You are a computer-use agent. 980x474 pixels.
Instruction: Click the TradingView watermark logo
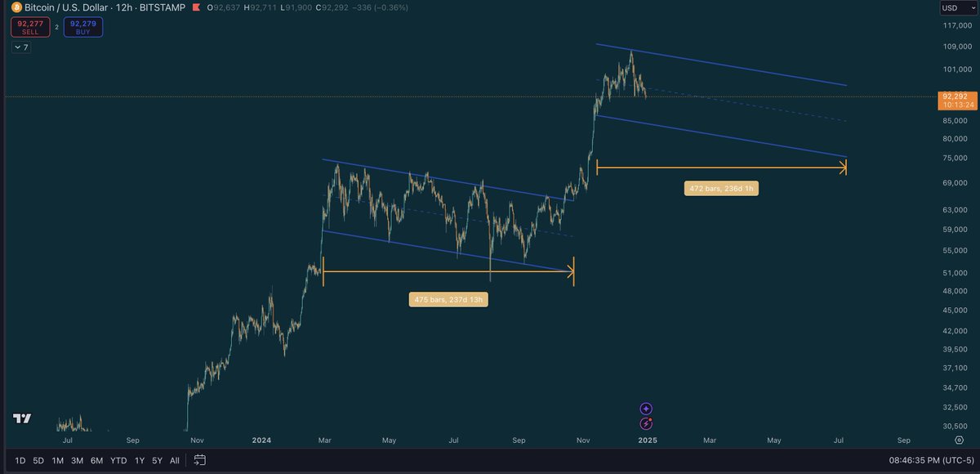(21, 418)
